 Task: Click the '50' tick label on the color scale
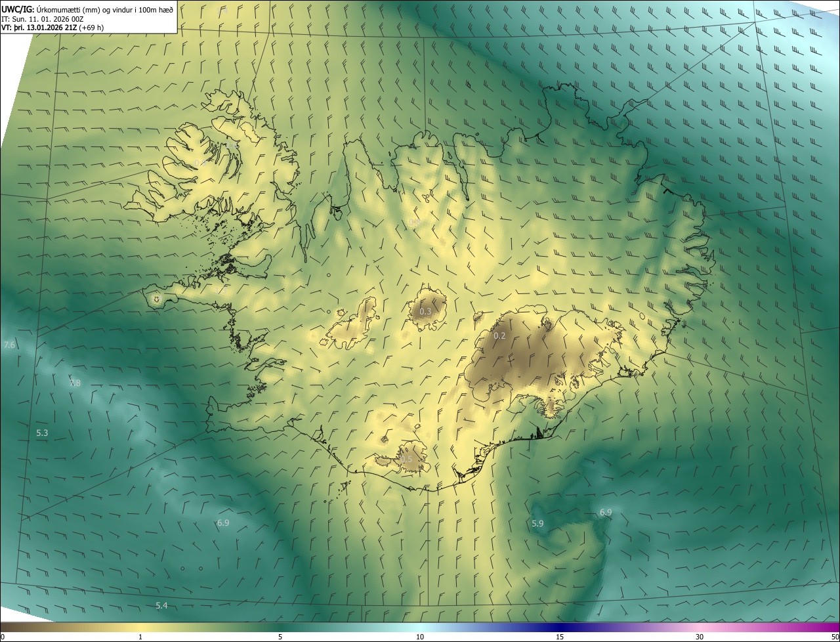point(835,637)
